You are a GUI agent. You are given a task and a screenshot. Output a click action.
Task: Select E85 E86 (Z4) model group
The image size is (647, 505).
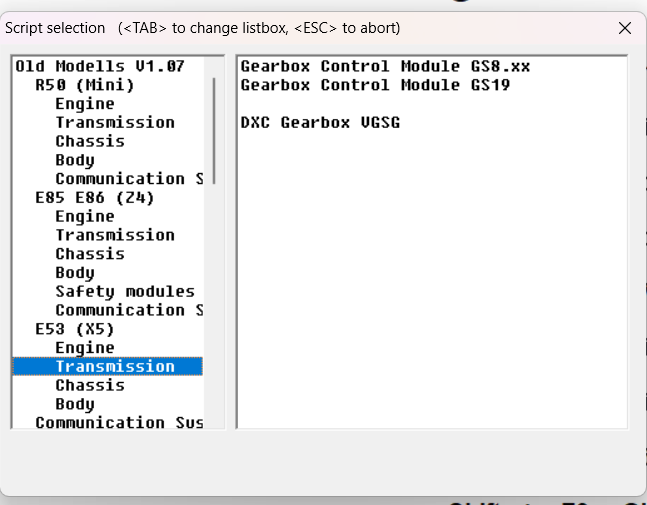tap(95, 198)
